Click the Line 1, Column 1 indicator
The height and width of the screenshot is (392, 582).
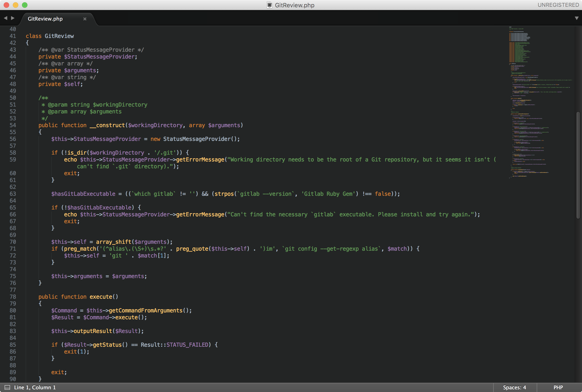(35, 387)
